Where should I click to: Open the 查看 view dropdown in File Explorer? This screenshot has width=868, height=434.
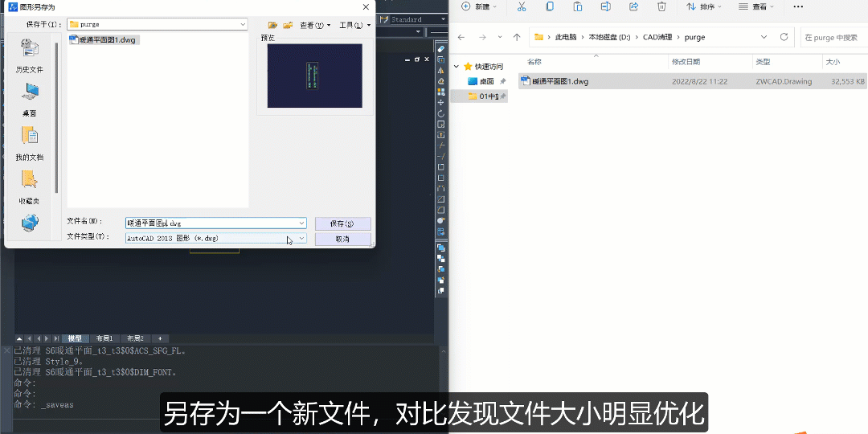pos(756,6)
